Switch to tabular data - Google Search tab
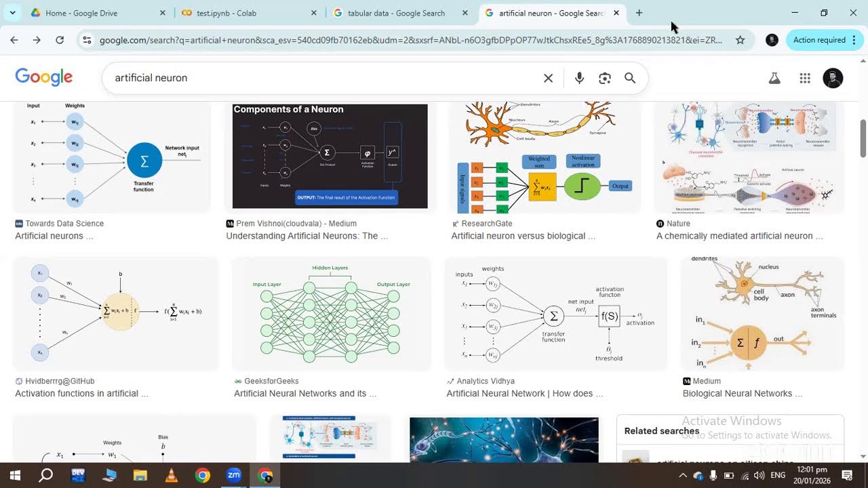The height and width of the screenshot is (488, 868). coord(401,13)
